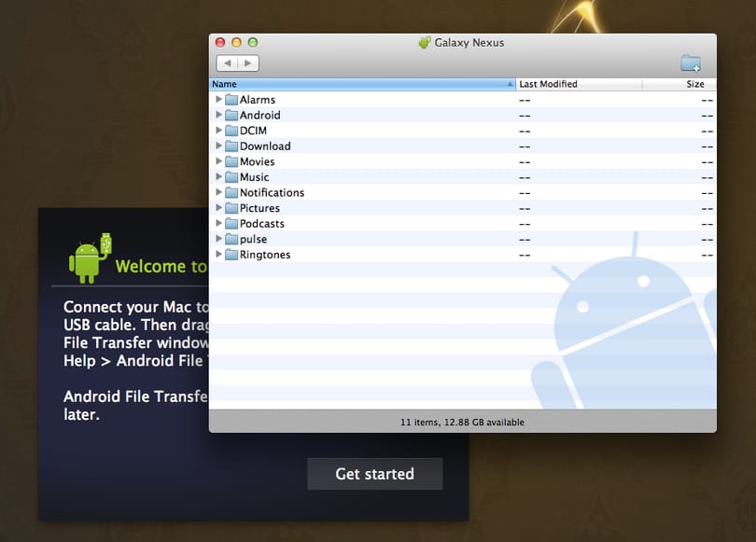Select the Pictures folder name
Screen dimensions: 756x542
[x=259, y=208]
